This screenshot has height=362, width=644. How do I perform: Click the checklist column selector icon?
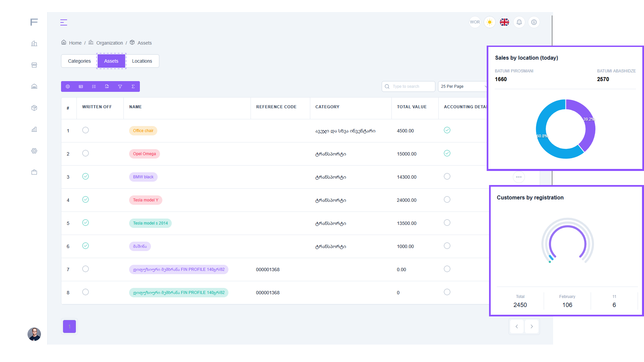(94, 86)
